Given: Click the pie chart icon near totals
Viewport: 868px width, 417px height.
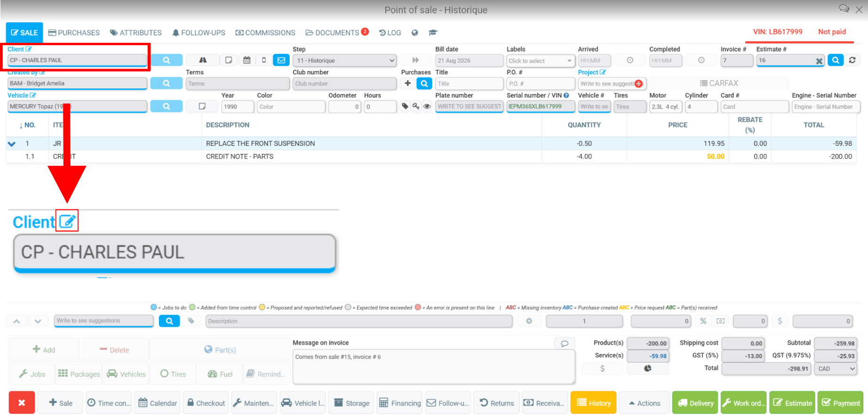Looking at the screenshot, I should pyautogui.click(x=648, y=369).
